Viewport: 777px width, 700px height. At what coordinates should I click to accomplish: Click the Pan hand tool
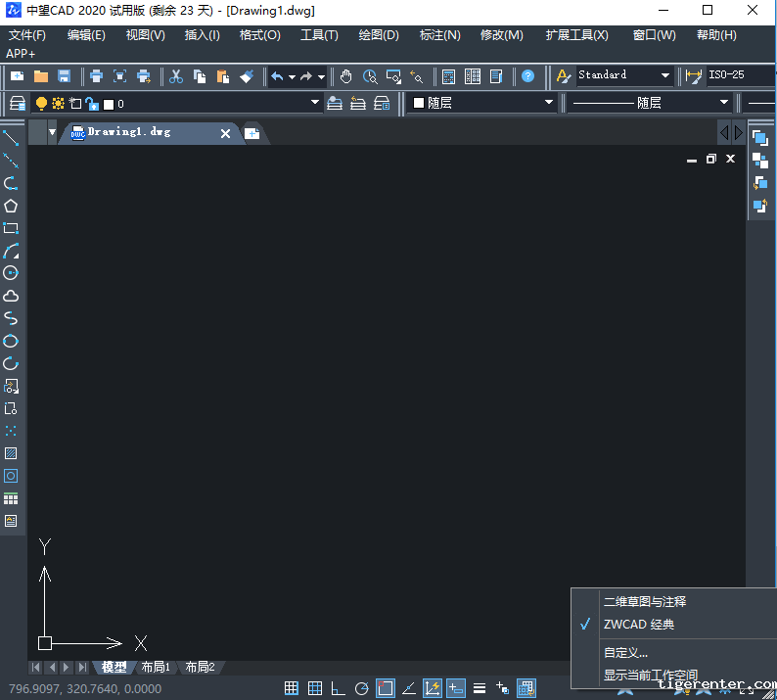tap(346, 76)
